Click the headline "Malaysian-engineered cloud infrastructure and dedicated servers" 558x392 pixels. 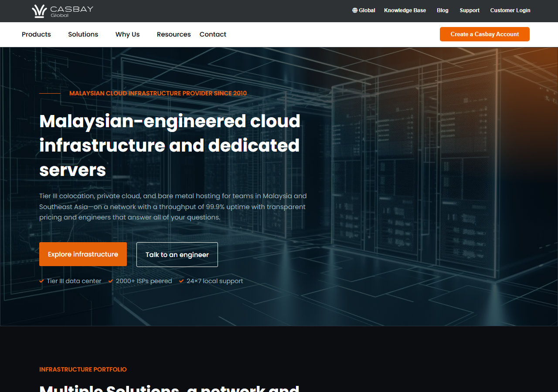point(170,145)
